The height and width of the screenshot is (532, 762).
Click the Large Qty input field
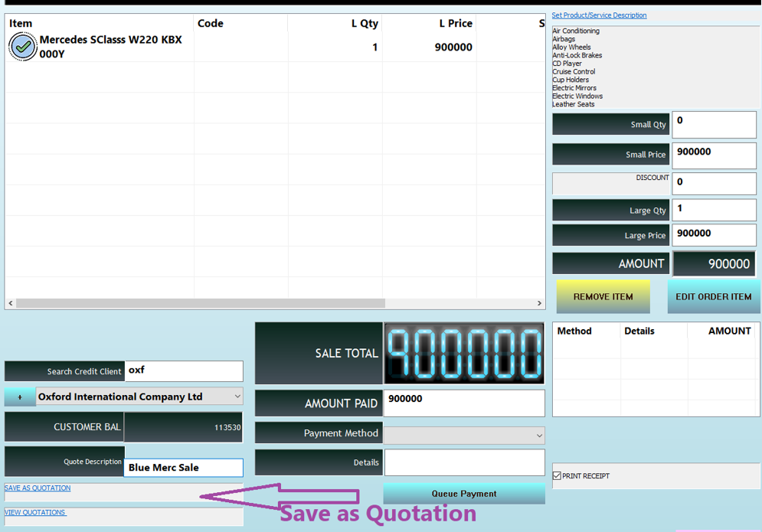click(714, 209)
